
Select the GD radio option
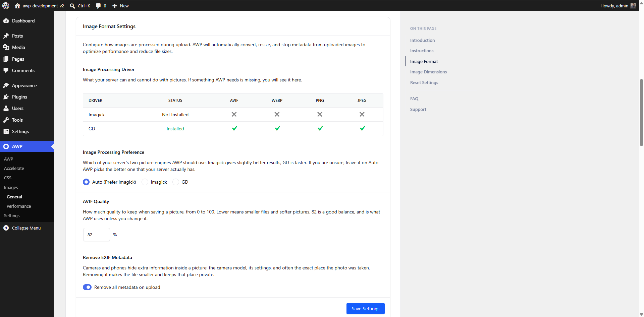pyautogui.click(x=176, y=182)
